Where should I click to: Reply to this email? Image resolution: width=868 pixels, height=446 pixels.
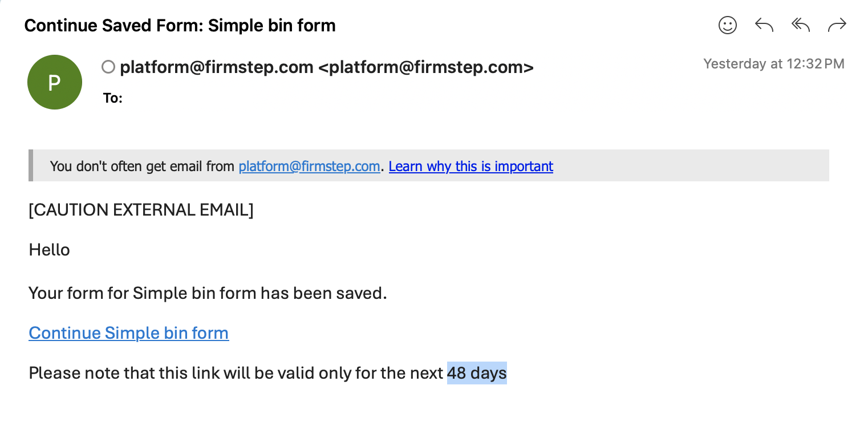click(764, 25)
